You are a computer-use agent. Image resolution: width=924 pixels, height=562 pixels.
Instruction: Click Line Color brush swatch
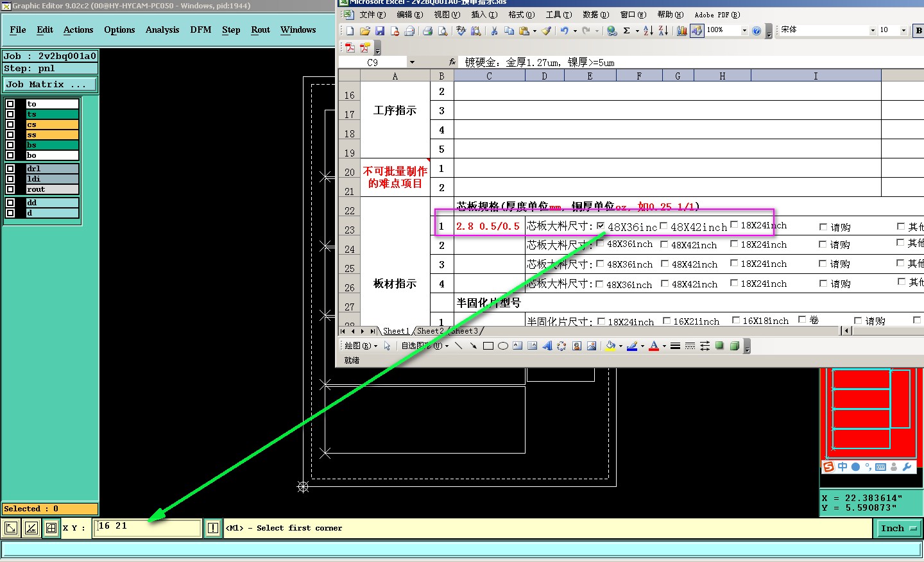pos(632,346)
